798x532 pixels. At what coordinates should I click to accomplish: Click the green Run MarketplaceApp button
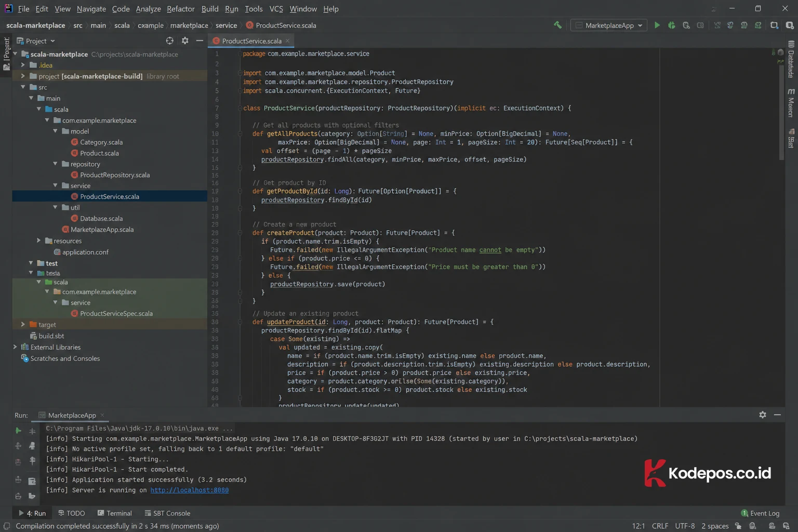pos(657,25)
